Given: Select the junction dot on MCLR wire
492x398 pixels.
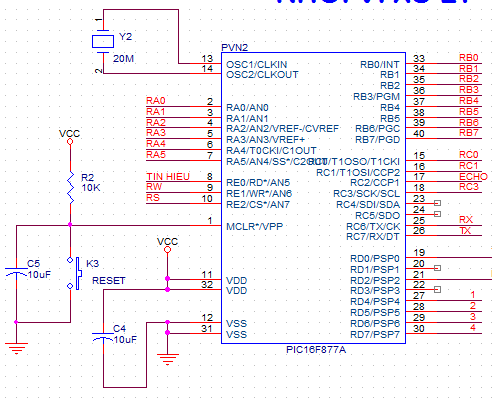Looking at the screenshot, I should tap(70, 225).
